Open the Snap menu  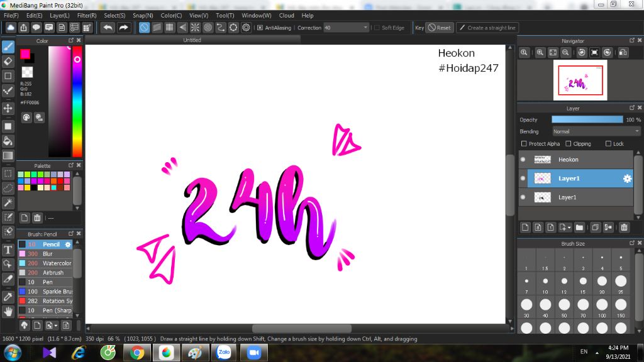click(143, 15)
